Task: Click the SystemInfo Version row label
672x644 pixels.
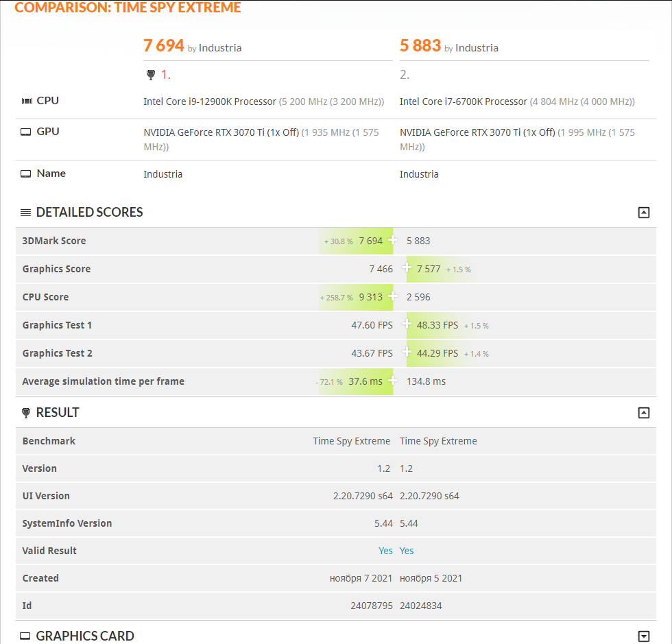Action: click(x=67, y=523)
